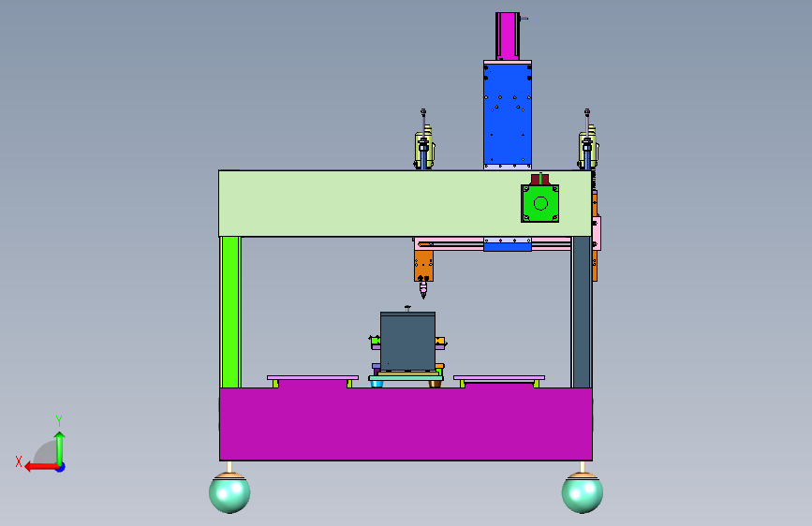The height and width of the screenshot is (526, 812).
Task: Select the magenta servo motor at the top
Action: [508, 37]
